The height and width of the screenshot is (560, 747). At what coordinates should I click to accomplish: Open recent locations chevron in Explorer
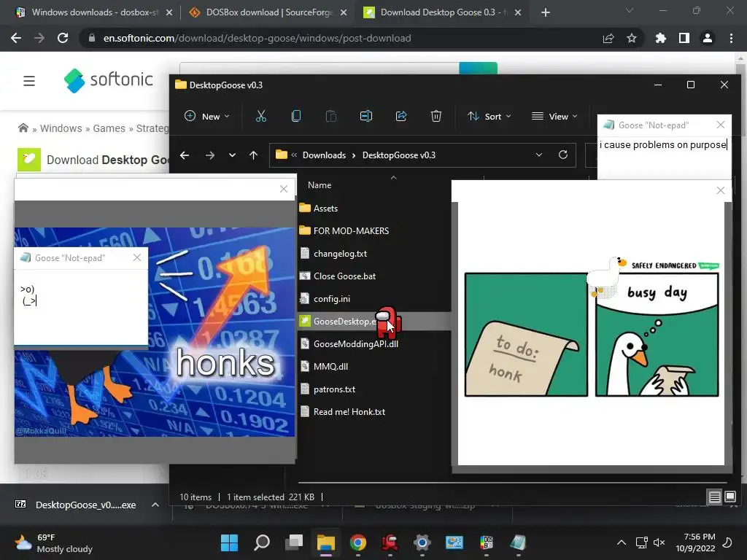(232, 155)
